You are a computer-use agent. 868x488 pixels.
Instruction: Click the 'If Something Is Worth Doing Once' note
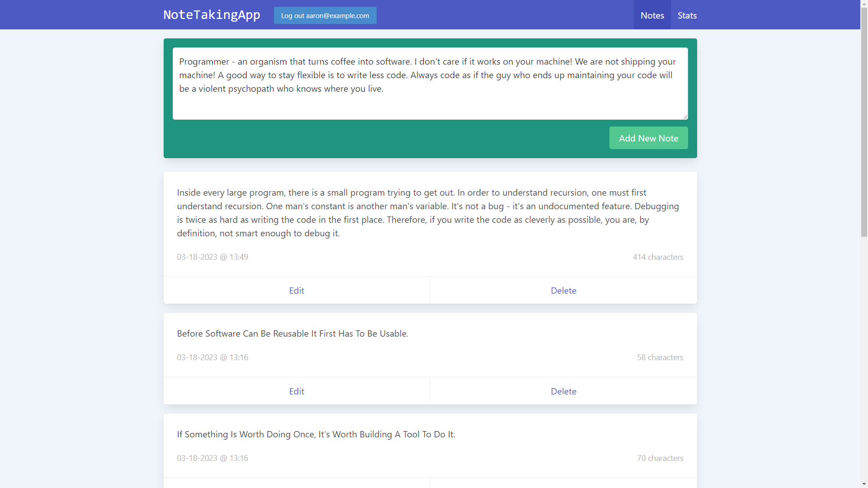pos(316,434)
